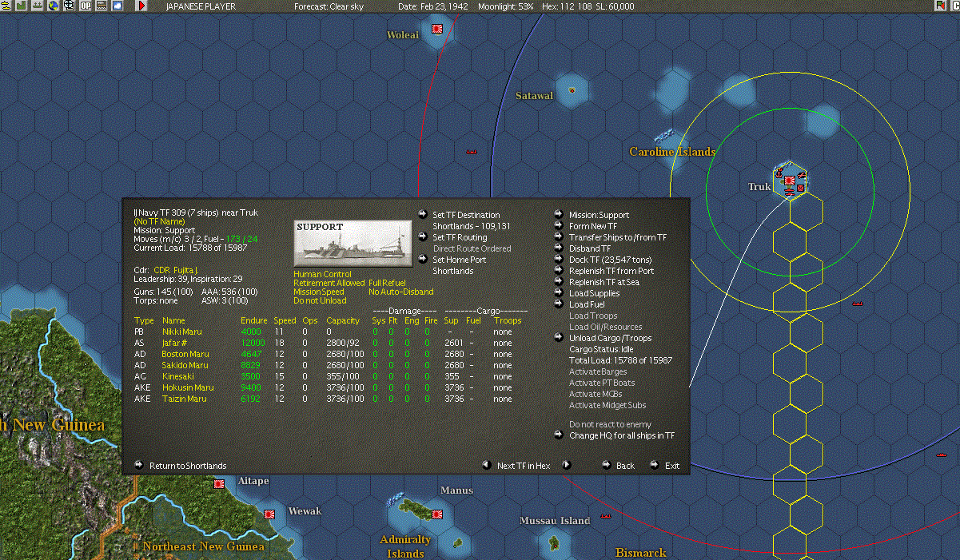Screen dimensions: 960x560
Task: Click the Satawal island hex
Action: (571, 89)
